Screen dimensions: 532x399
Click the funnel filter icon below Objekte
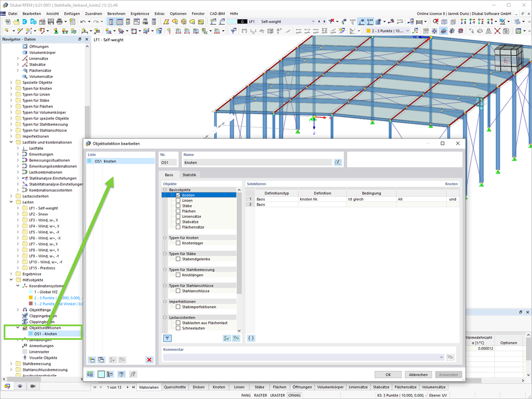point(167,338)
